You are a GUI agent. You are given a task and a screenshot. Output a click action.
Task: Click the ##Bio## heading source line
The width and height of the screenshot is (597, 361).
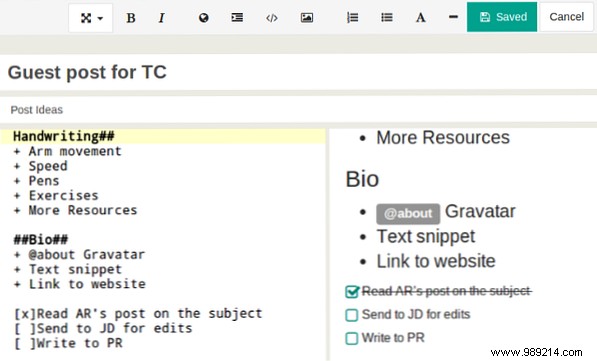pos(41,240)
